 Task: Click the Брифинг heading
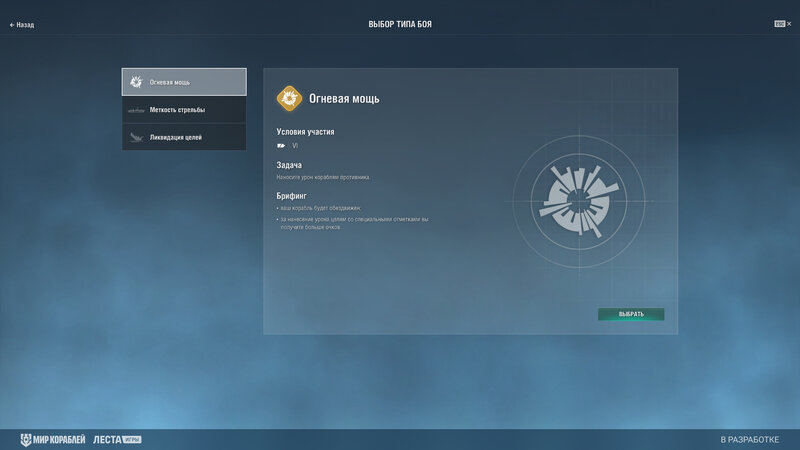point(291,196)
